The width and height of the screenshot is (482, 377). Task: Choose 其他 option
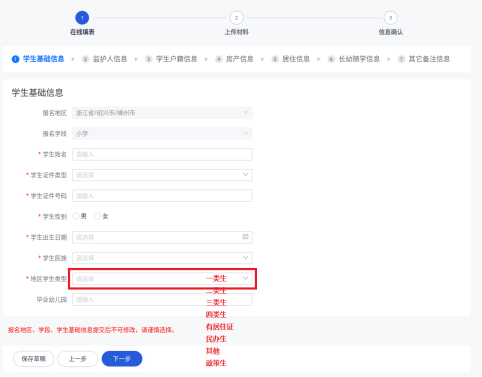pyautogui.click(x=213, y=351)
